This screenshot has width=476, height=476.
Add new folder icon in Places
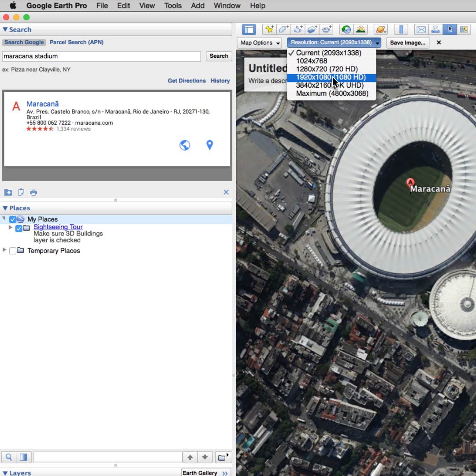pos(223,457)
